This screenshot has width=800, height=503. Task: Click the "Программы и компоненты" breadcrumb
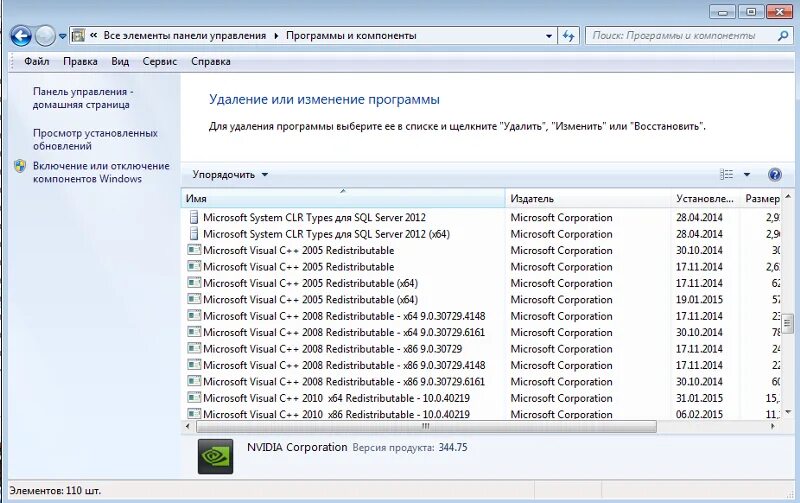pos(351,36)
